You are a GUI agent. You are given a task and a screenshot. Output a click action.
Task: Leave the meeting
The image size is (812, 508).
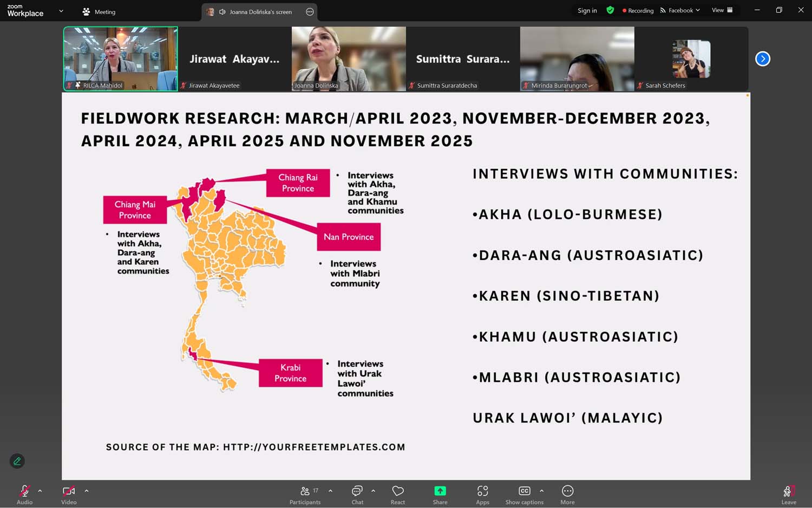(788, 494)
